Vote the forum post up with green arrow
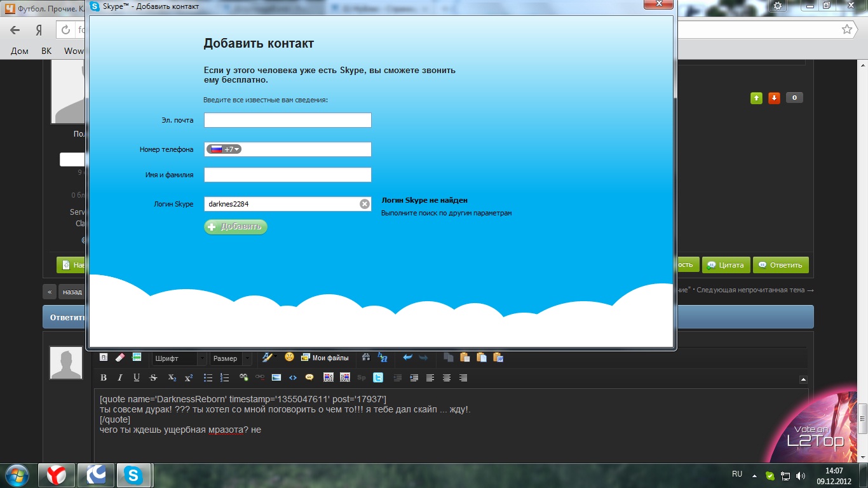 tap(756, 98)
